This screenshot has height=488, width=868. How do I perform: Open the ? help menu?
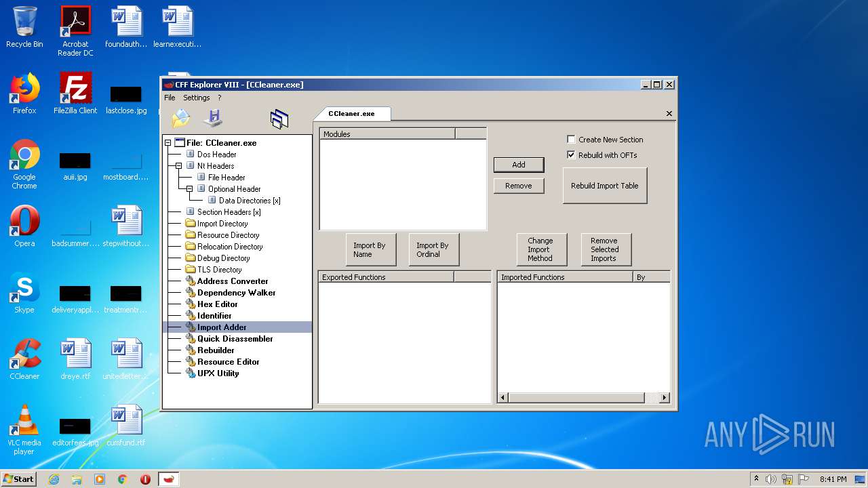pyautogui.click(x=220, y=98)
